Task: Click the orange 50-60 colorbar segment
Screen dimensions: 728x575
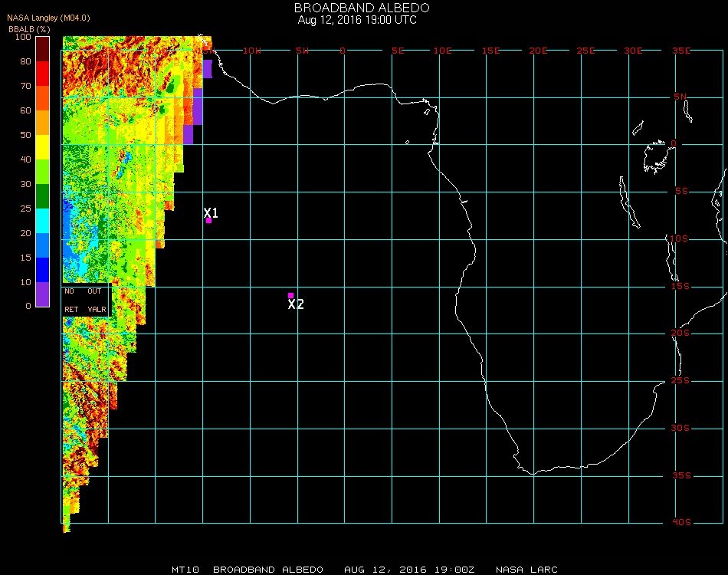Action: click(43, 123)
